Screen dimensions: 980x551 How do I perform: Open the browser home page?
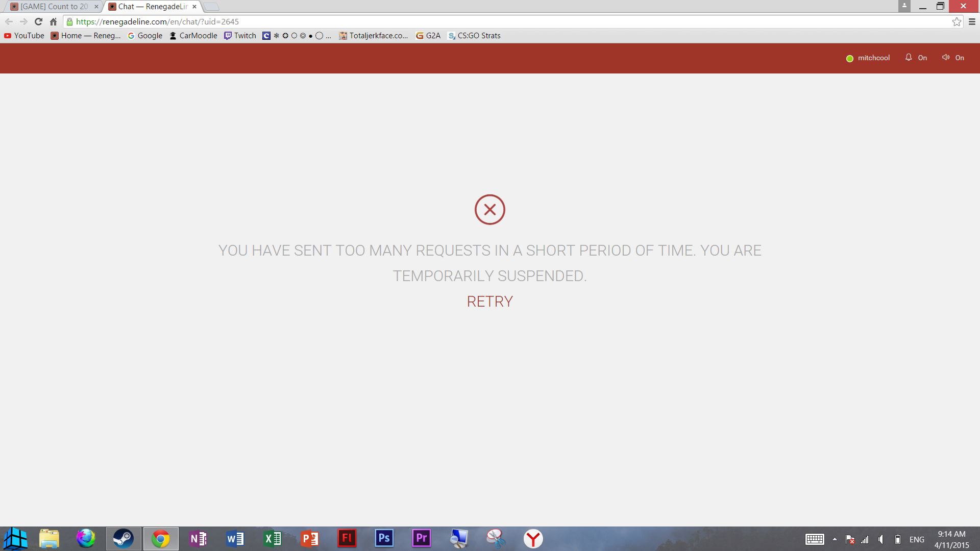click(x=53, y=21)
